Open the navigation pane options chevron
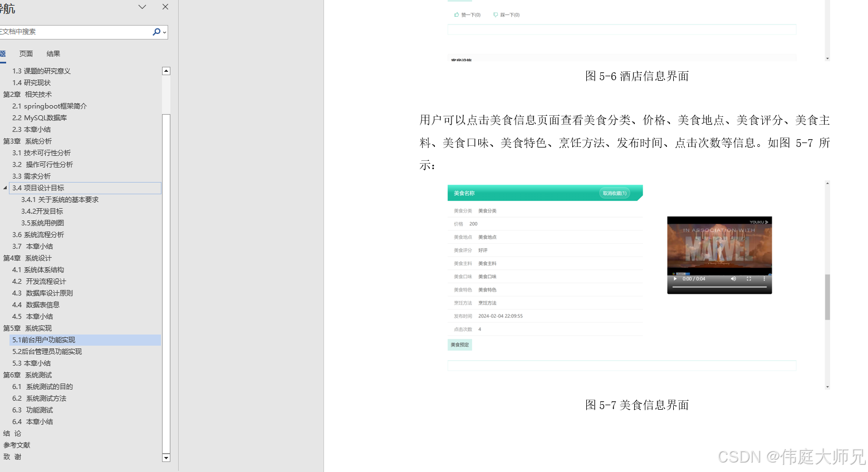Image resolution: width=868 pixels, height=472 pixels. tap(142, 7)
